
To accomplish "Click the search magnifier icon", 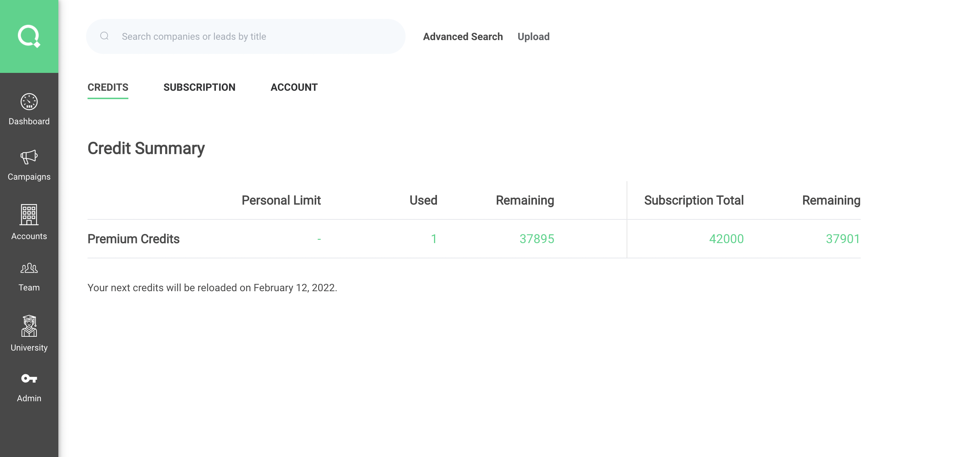I will (104, 36).
